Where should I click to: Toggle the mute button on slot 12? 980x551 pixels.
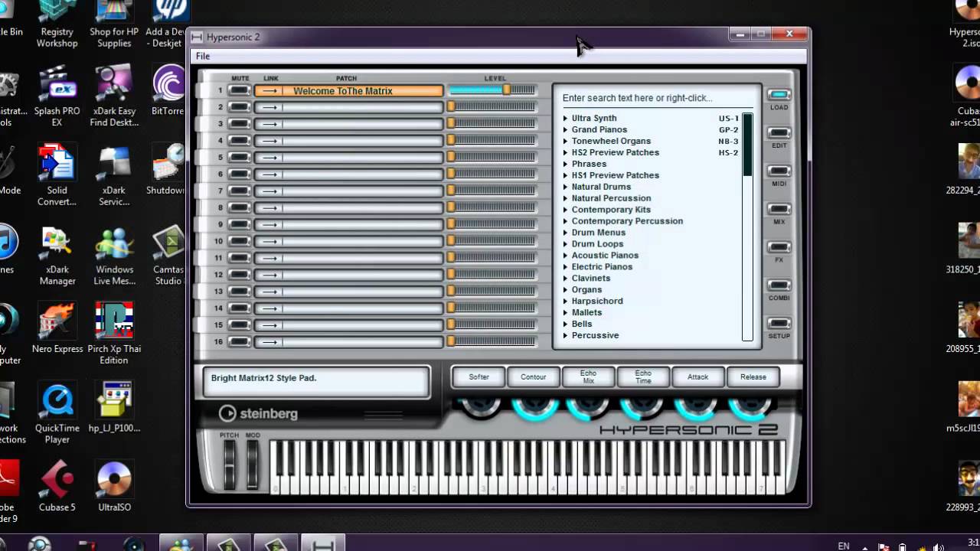click(x=240, y=275)
